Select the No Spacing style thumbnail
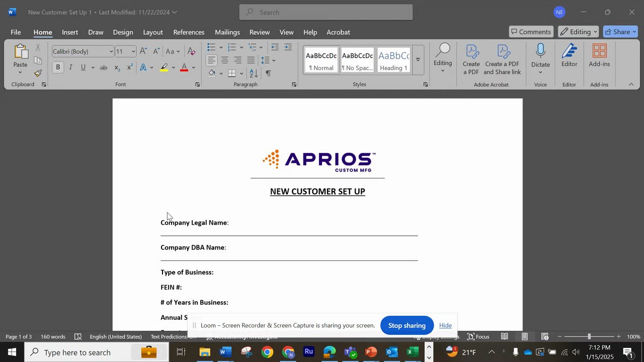644x362 pixels. coord(357,60)
